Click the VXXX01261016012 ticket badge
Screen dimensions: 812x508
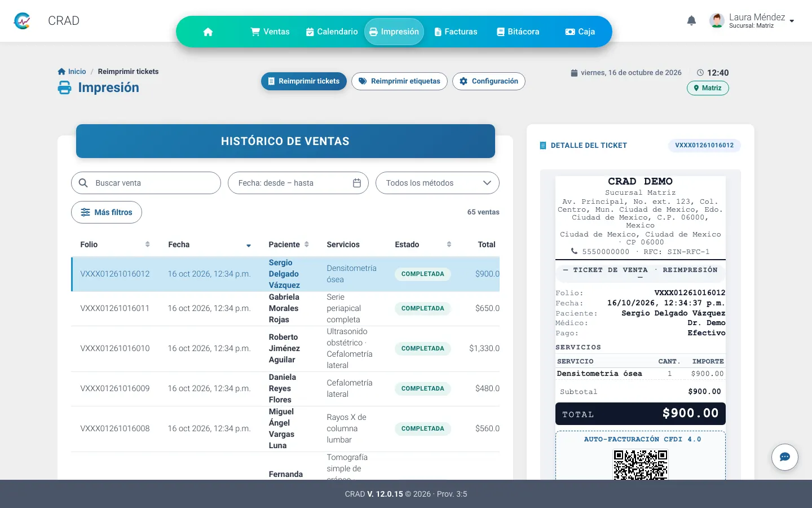tap(704, 145)
